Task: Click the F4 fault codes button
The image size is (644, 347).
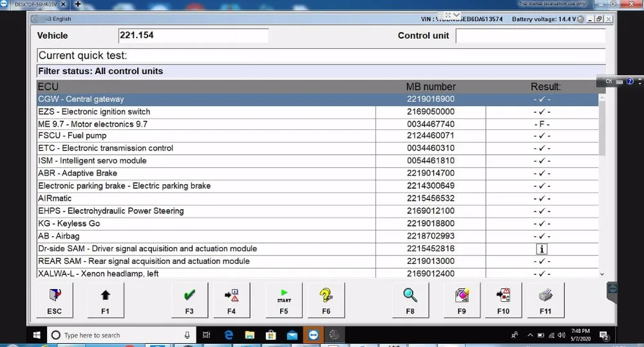Action: (x=232, y=300)
